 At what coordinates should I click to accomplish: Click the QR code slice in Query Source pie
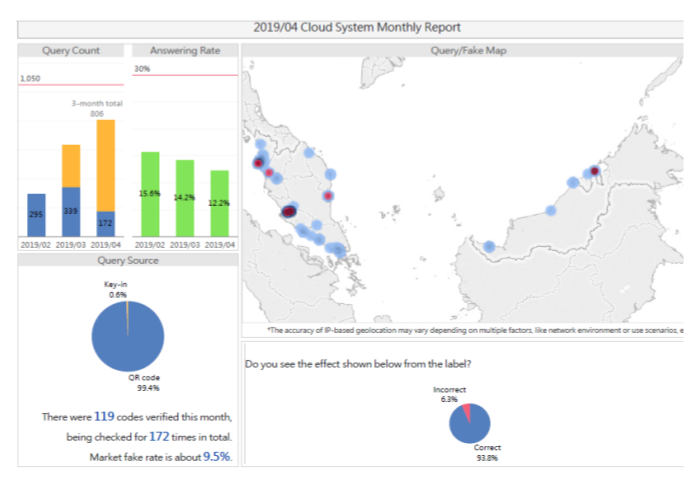point(128,336)
